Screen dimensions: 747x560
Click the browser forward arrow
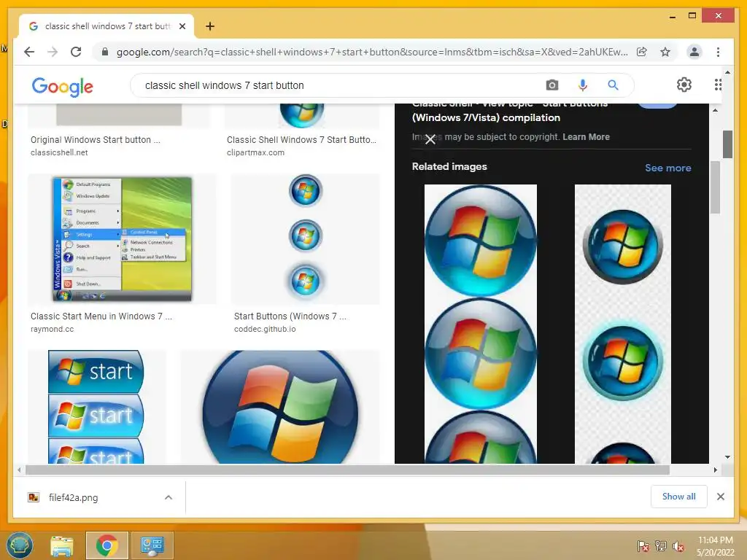tap(53, 52)
